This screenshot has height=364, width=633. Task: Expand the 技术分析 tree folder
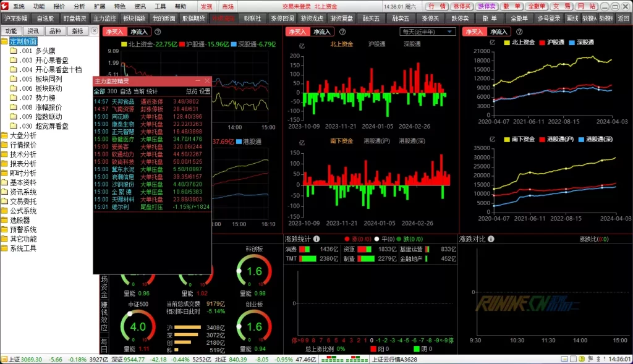click(23, 154)
